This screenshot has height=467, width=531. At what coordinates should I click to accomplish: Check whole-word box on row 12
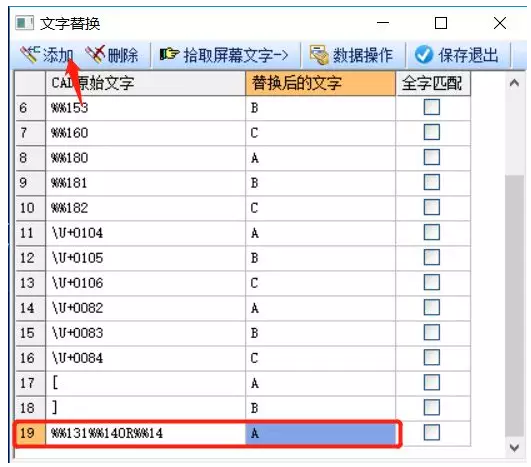(432, 257)
